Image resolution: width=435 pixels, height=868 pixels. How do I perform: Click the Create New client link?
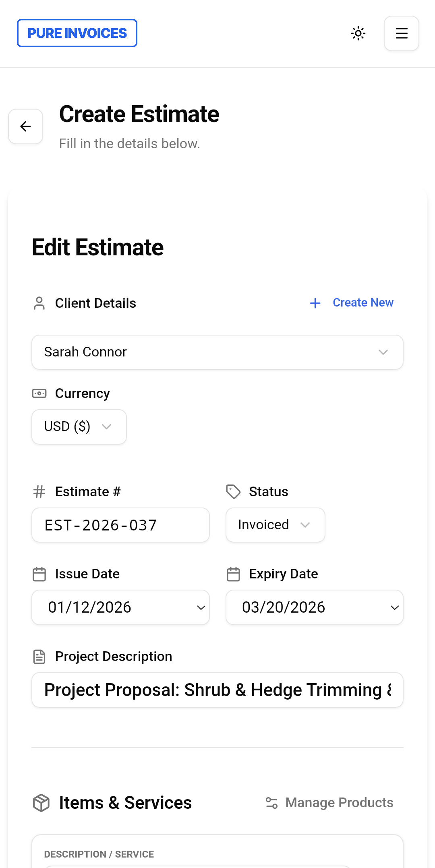pyautogui.click(x=362, y=302)
